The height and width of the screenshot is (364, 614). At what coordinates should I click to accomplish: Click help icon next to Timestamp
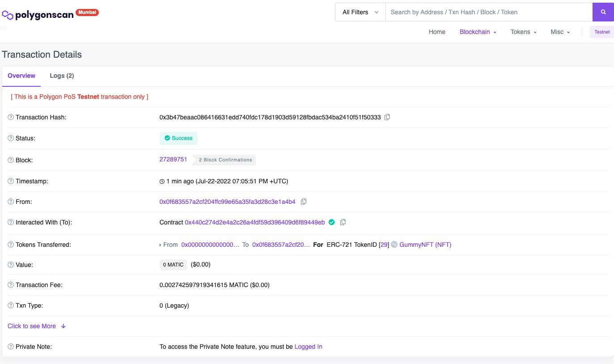tap(11, 181)
